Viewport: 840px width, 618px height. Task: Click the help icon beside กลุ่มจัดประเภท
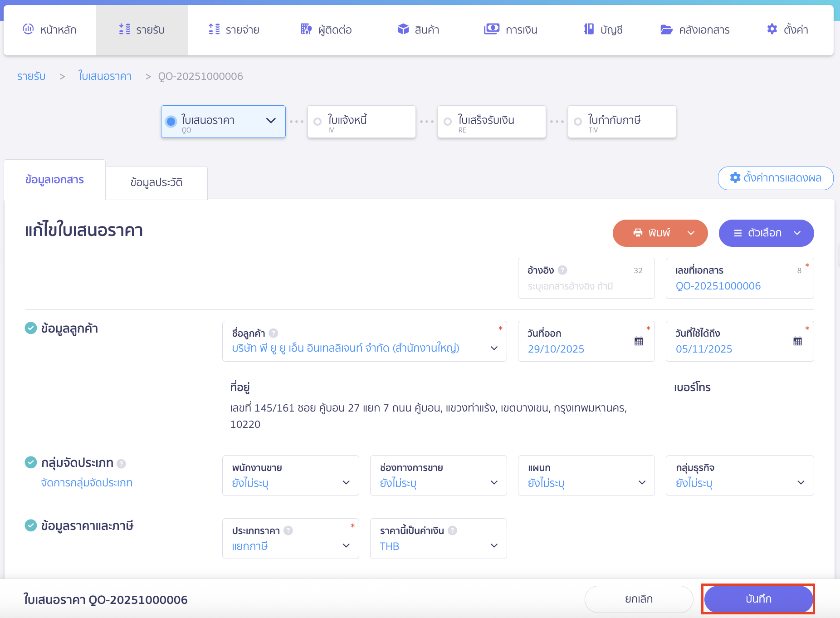(121, 463)
